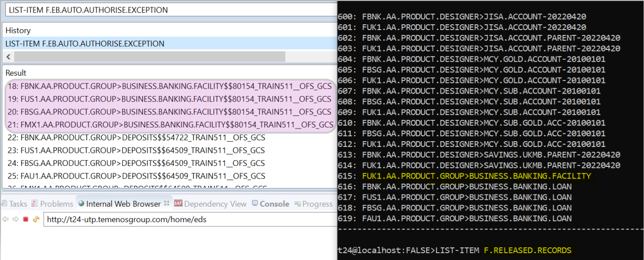The image size is (644, 260).
Task: Click terminal line 600 FBNK JISA.ACCOUNT-20220420
Action: coord(462,16)
